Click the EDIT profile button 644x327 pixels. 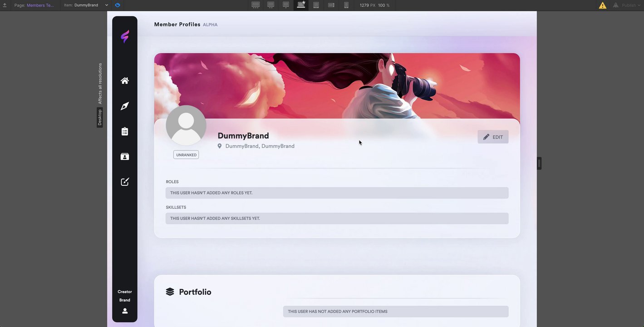pos(493,137)
